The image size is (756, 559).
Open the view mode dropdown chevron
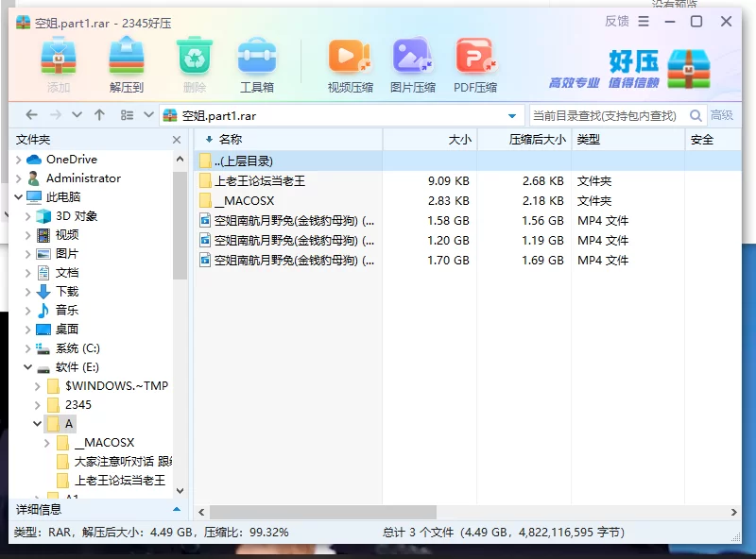coord(148,114)
